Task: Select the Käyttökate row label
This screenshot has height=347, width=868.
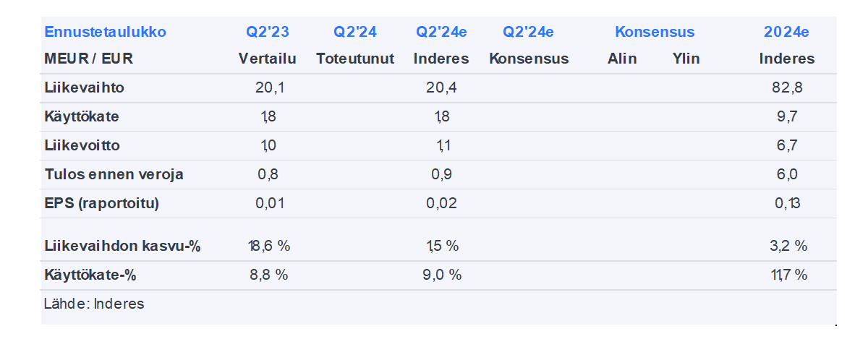Action: coord(82,116)
